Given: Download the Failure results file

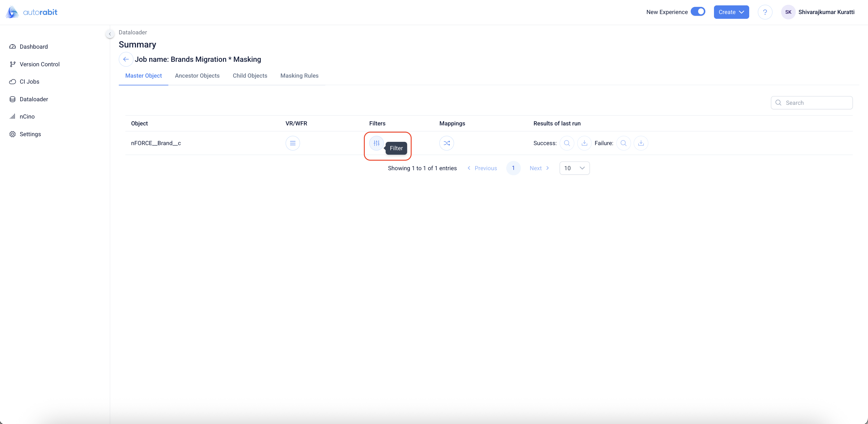Looking at the screenshot, I should coord(641,143).
